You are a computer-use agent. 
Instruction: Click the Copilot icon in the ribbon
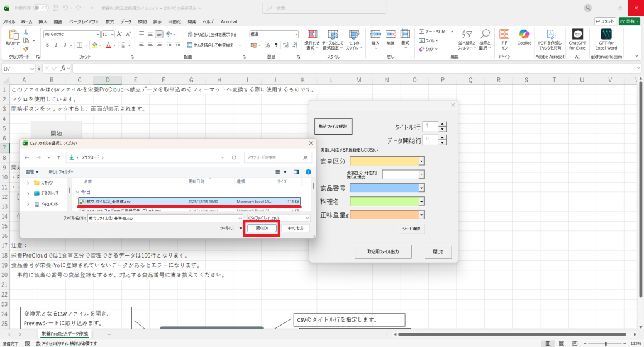(524, 39)
